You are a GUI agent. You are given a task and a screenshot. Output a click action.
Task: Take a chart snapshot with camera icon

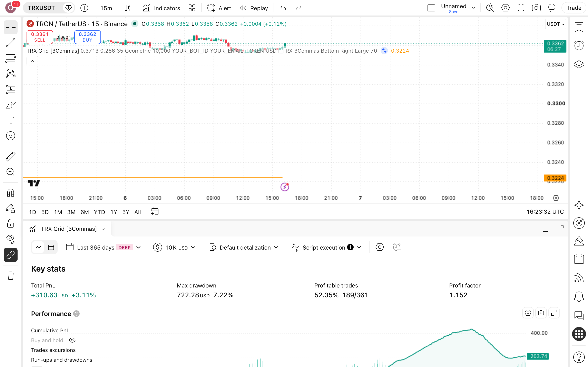[536, 8]
